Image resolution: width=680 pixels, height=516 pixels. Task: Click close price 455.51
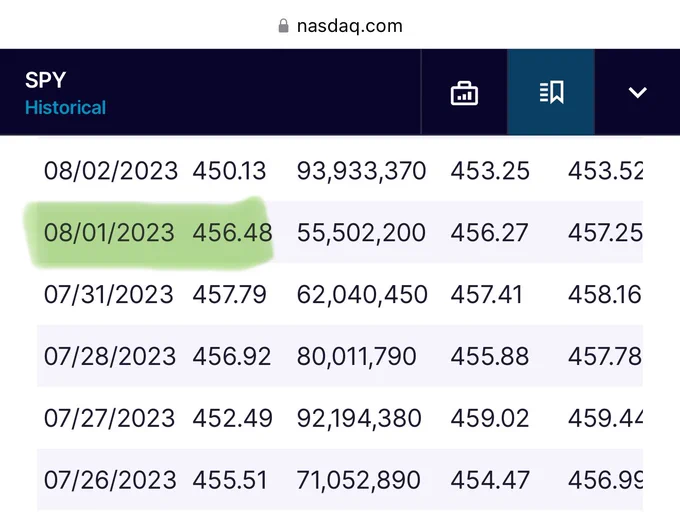pyautogui.click(x=230, y=480)
